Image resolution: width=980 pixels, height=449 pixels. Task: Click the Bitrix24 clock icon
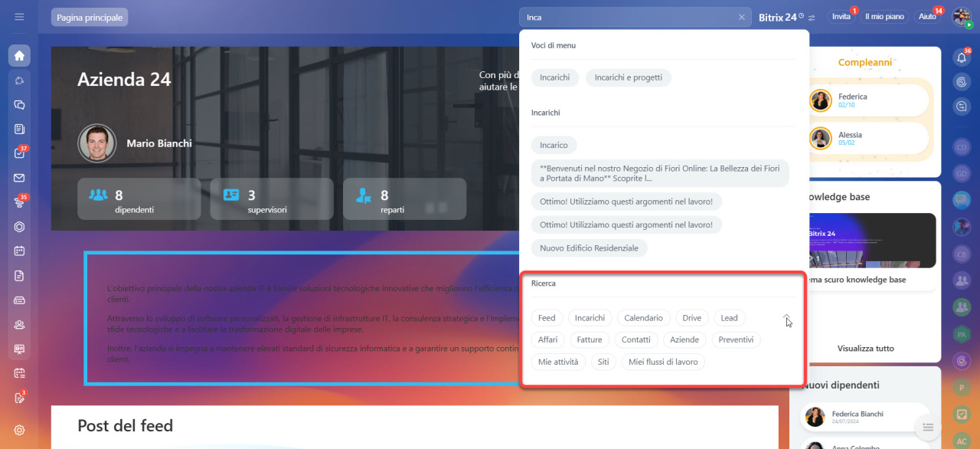point(801,15)
